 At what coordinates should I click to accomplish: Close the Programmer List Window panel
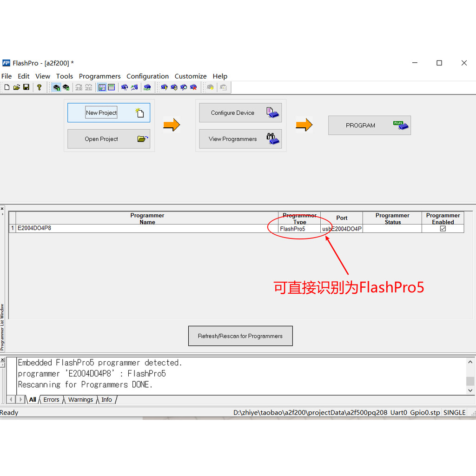click(x=2, y=209)
